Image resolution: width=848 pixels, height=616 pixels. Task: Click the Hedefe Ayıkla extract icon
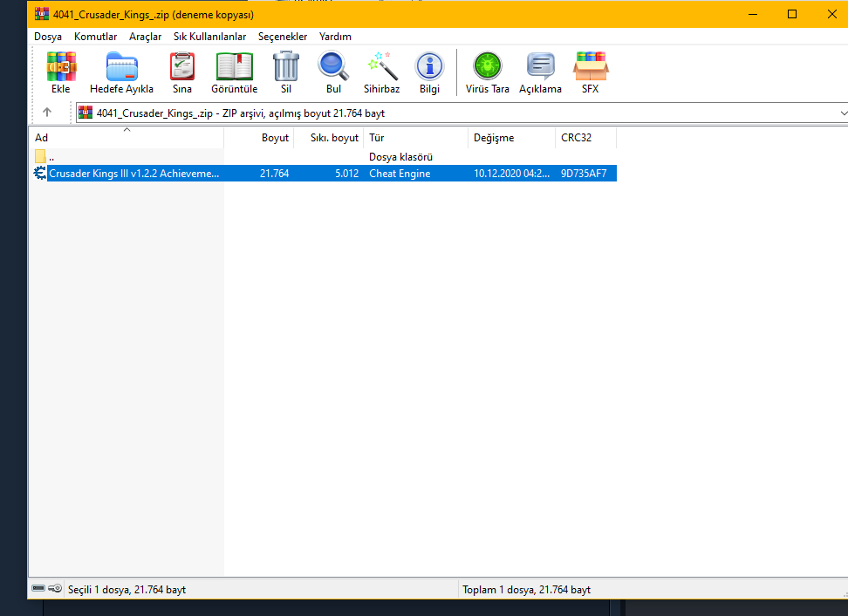[x=121, y=66]
